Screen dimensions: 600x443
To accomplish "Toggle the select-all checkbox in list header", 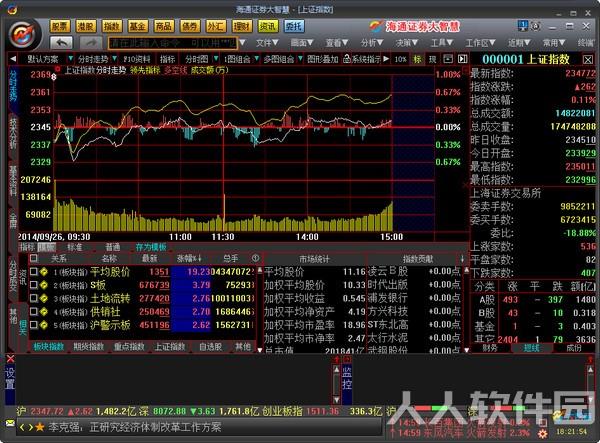I will coord(34,258).
